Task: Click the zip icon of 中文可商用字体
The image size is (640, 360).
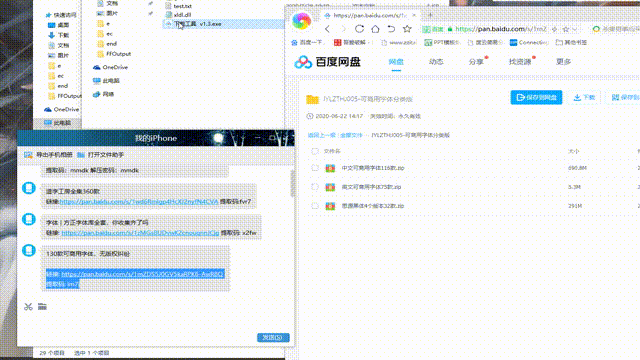Action: point(330,168)
